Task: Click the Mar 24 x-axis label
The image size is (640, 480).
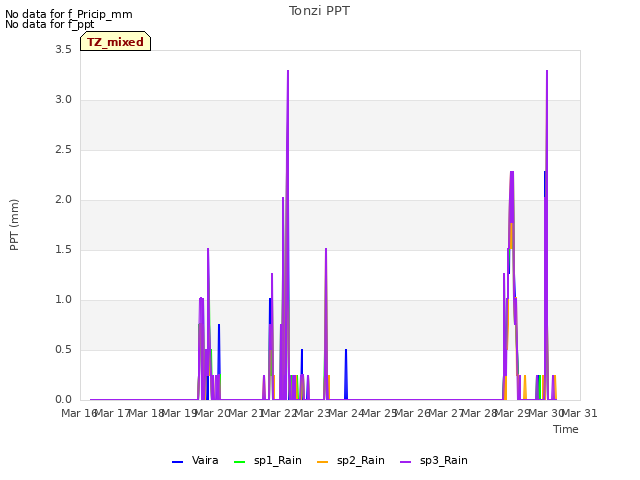Action: (x=346, y=413)
